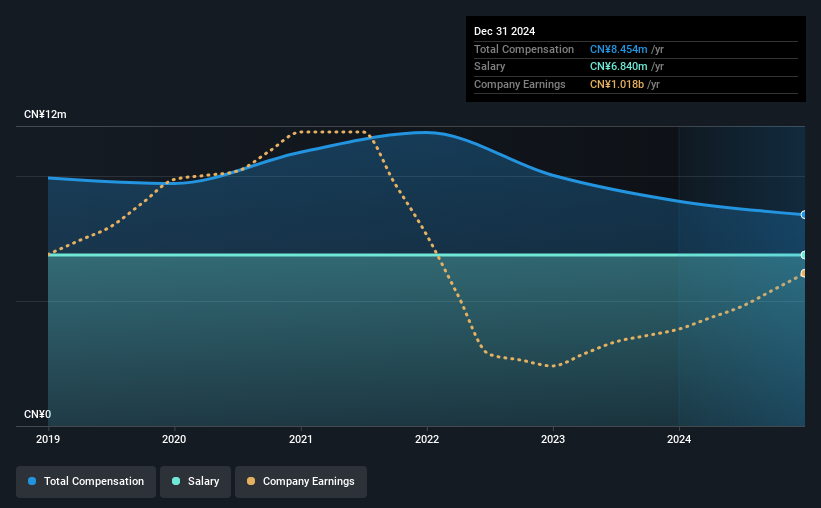Click the teal Salary line endpoint marker
The width and height of the screenshot is (821, 508).
(804, 255)
